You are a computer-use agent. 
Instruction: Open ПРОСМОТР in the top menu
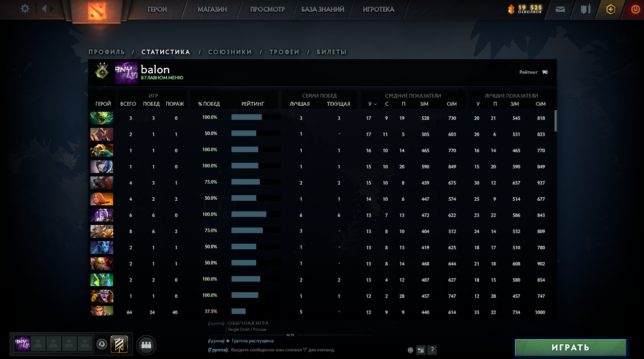[x=267, y=9]
